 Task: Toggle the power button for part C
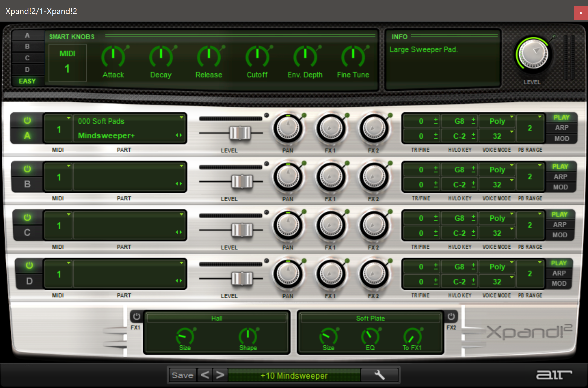pos(27,217)
